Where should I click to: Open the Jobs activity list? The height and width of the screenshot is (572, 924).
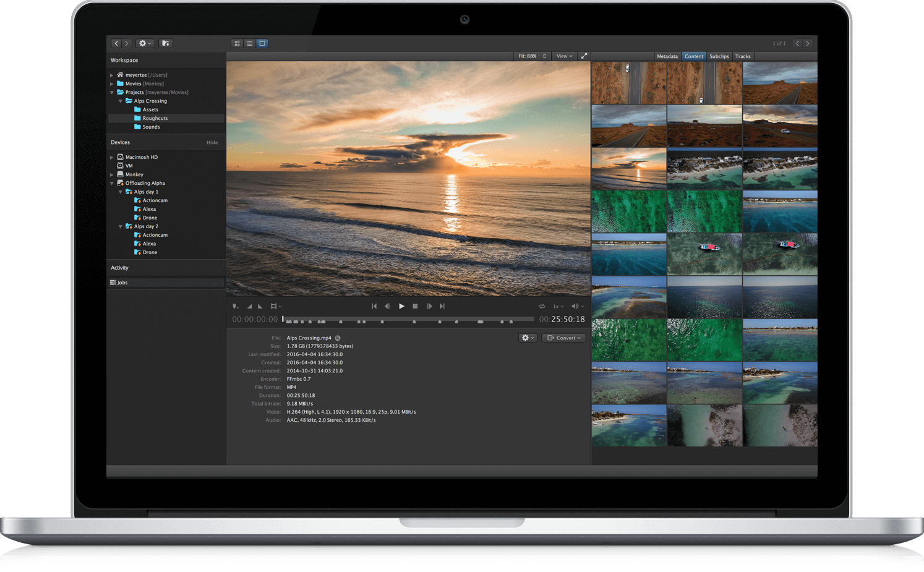click(166, 283)
